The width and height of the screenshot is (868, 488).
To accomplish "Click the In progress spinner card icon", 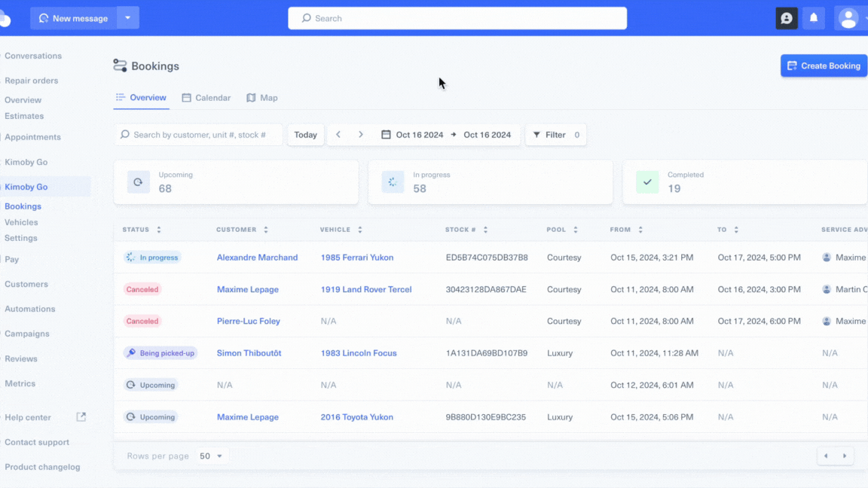I will (x=393, y=181).
